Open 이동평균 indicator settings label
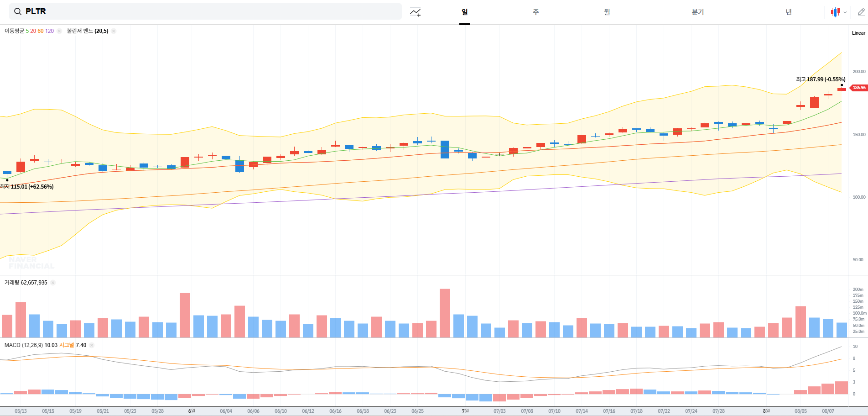 (x=14, y=31)
